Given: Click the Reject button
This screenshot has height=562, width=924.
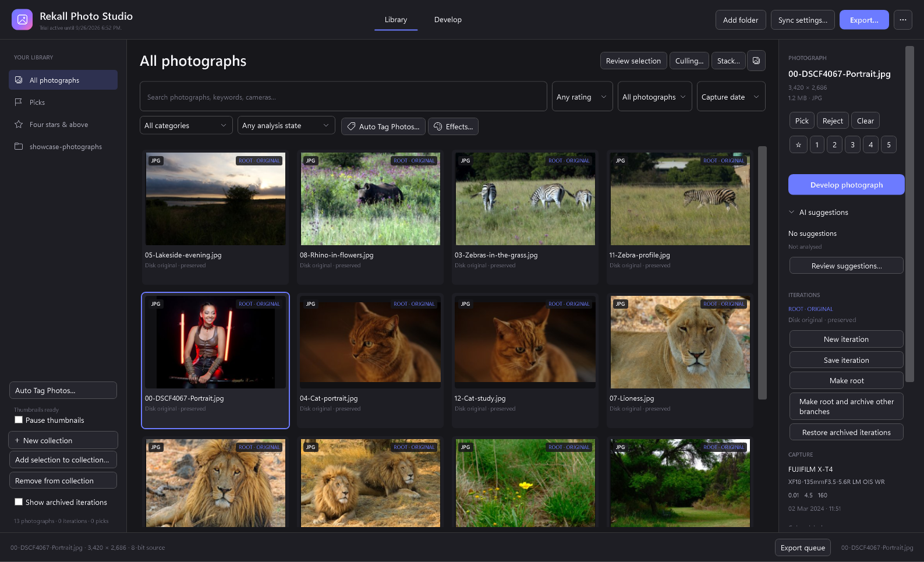Looking at the screenshot, I should point(833,121).
